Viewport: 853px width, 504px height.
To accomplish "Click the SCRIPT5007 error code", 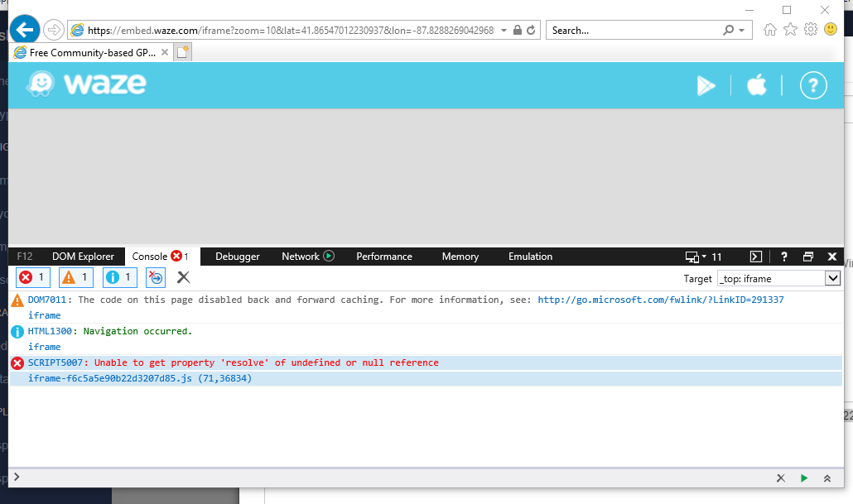I will 55,362.
